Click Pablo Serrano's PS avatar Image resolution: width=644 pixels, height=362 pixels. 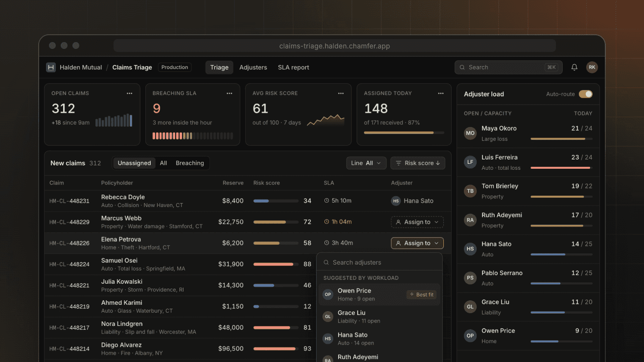pos(470,278)
